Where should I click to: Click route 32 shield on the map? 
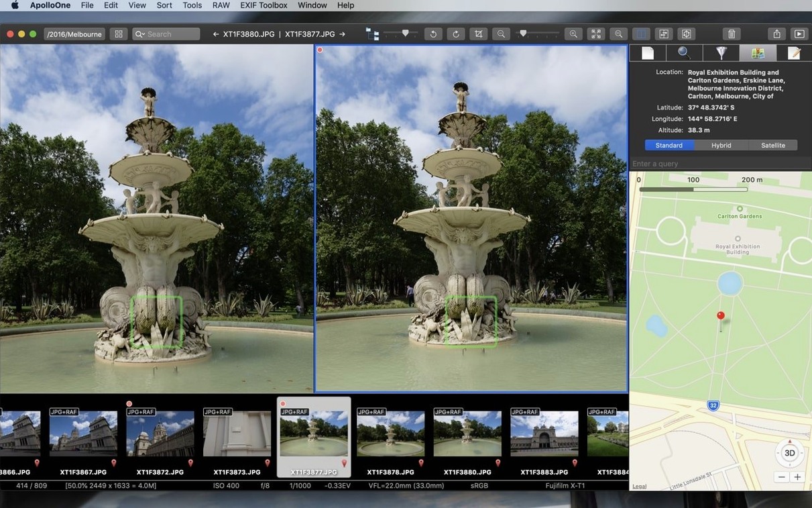(713, 406)
